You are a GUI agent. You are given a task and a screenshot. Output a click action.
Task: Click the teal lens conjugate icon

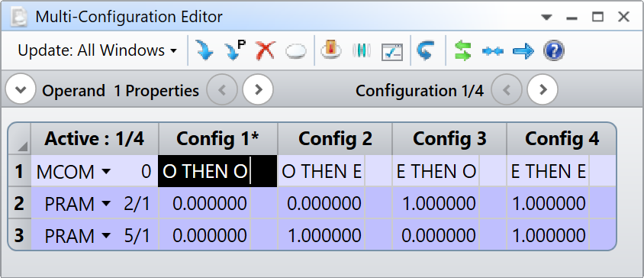coord(362,50)
